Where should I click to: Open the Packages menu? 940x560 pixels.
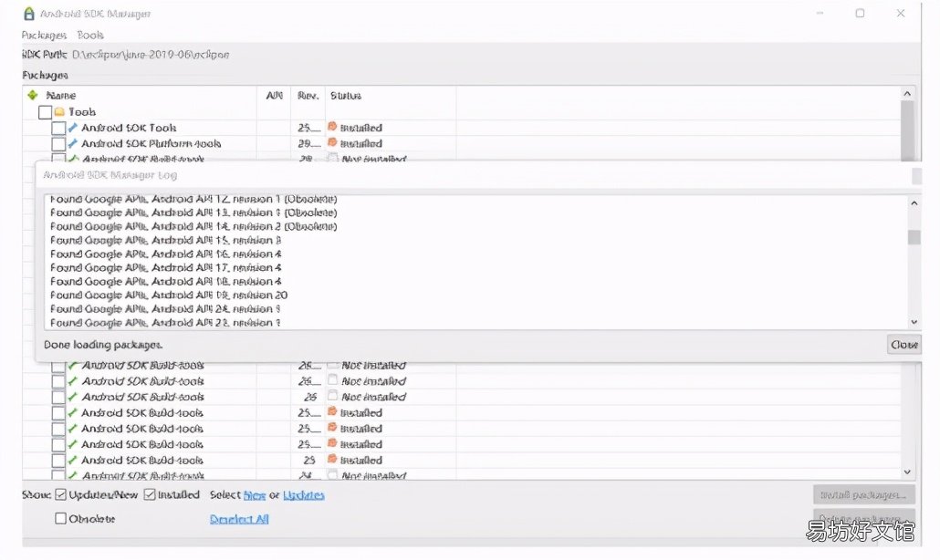click(x=44, y=36)
